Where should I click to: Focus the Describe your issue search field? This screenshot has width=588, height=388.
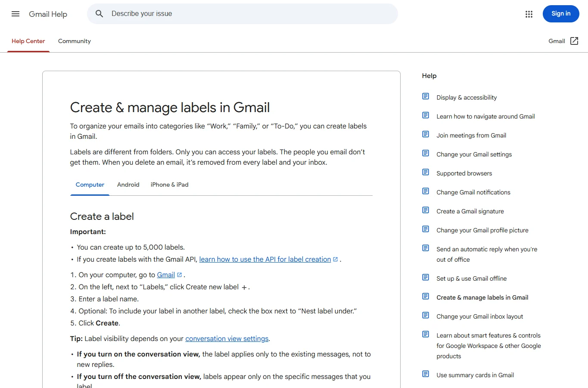[243, 14]
